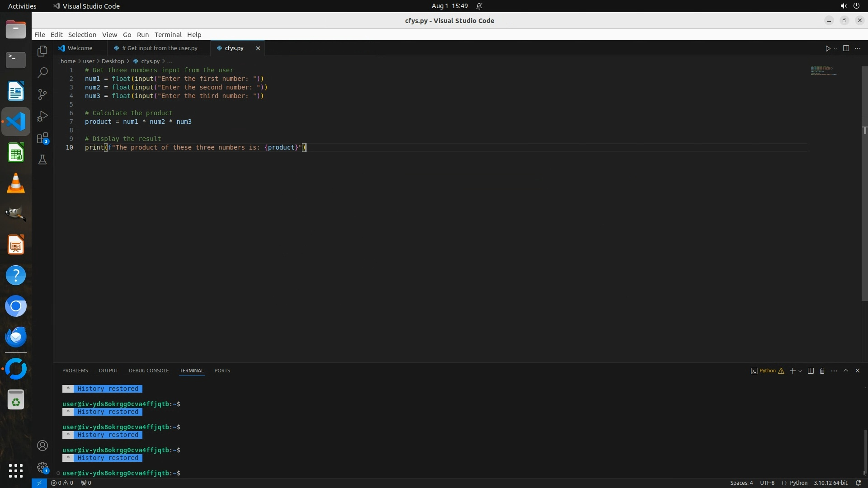Toggle notifications bell in status bar
The height and width of the screenshot is (488, 868).
tap(858, 483)
